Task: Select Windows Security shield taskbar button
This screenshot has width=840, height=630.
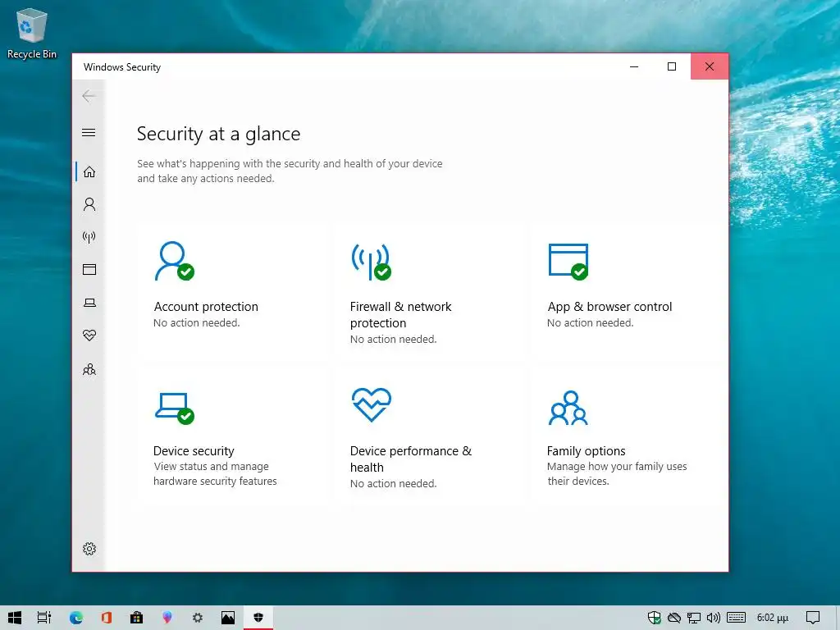Action: point(258,618)
